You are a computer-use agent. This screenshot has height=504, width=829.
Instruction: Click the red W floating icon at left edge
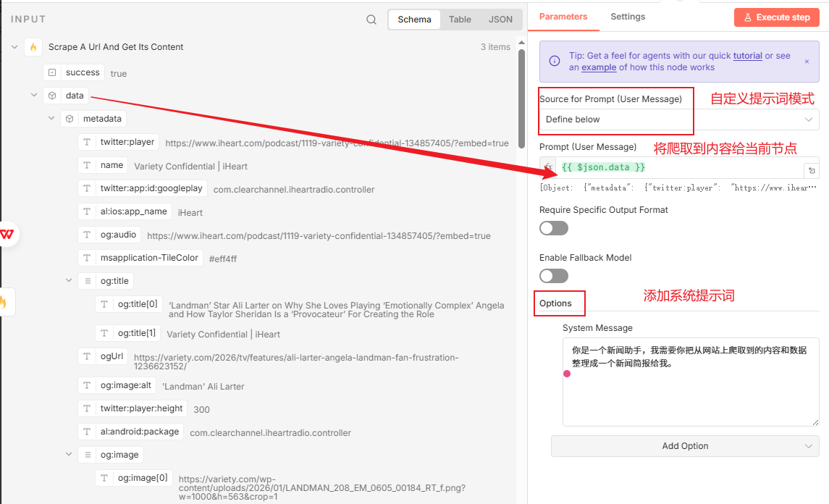pyautogui.click(x=7, y=234)
